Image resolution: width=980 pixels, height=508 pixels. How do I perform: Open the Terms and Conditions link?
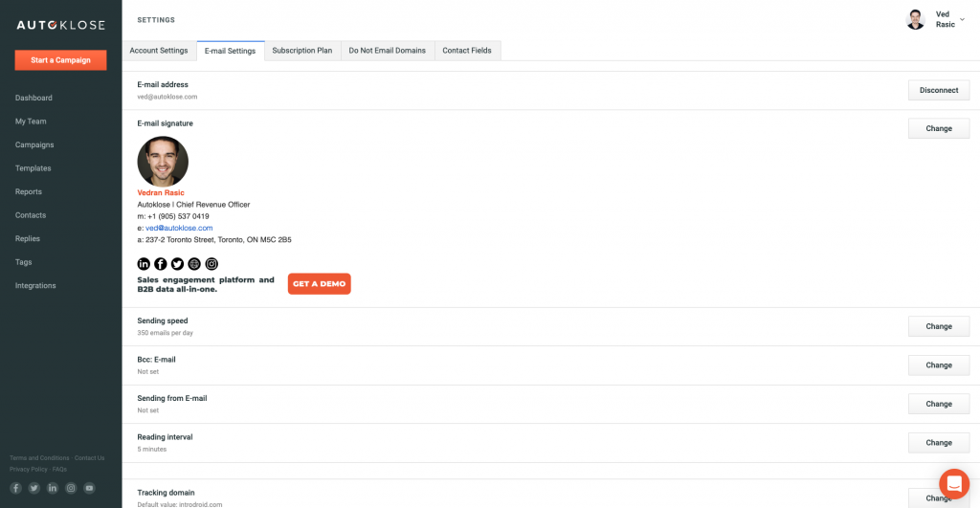pos(39,458)
